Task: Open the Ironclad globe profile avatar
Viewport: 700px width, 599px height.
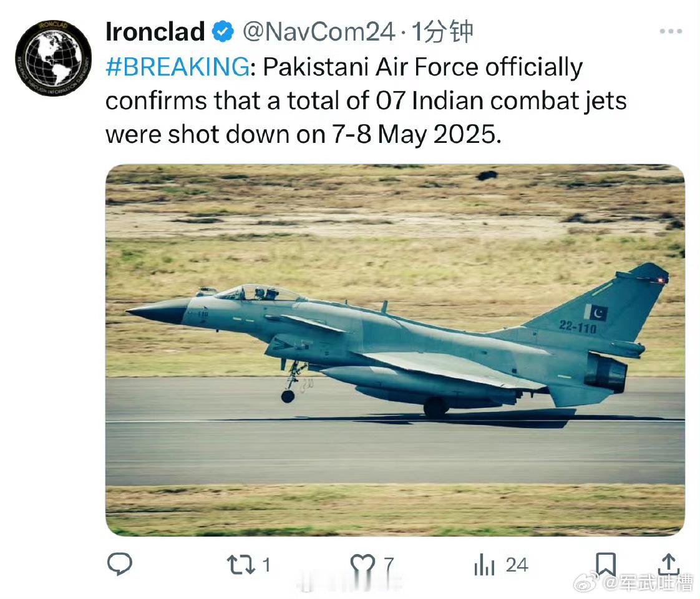Action: 53,58
